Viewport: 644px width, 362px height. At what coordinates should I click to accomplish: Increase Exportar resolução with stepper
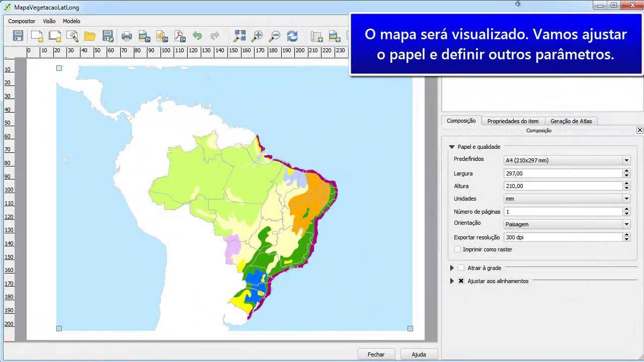click(626, 235)
